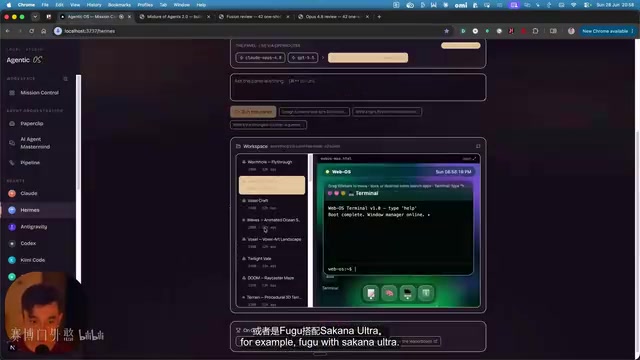
Task: Open the Voxel – Voxel-Art Landscape item
Action: 272,242
